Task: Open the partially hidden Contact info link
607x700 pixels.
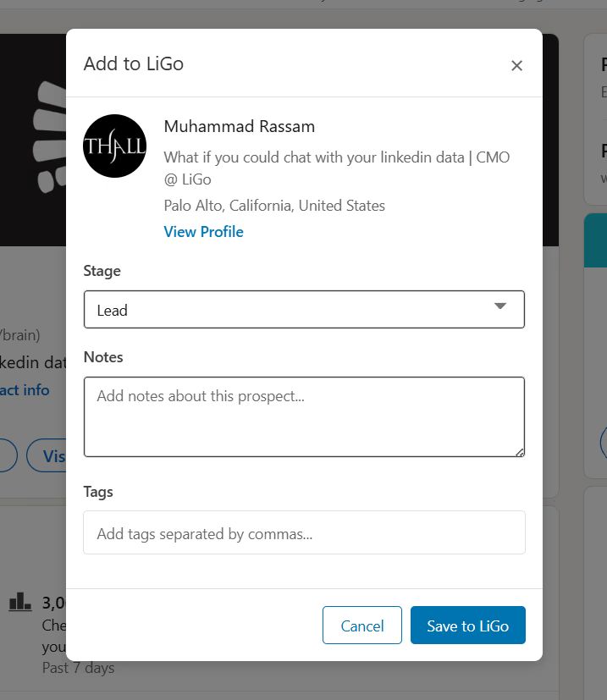Action: click(x=25, y=390)
